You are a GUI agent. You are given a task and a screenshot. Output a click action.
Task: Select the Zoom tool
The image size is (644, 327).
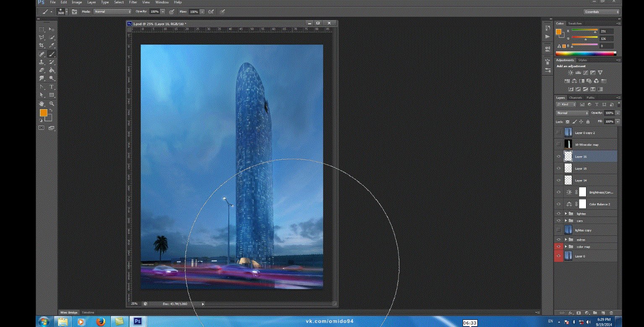[x=52, y=103]
